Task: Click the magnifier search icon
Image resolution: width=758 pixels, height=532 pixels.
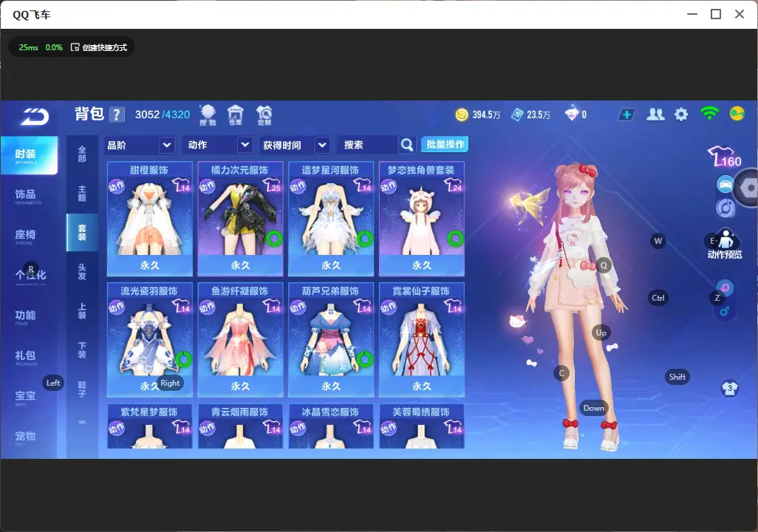Action: [407, 145]
